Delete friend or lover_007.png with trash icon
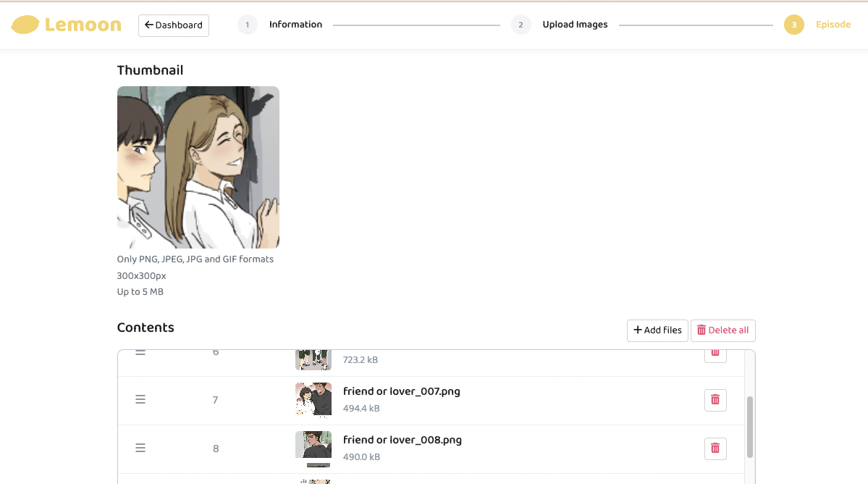 click(x=715, y=400)
